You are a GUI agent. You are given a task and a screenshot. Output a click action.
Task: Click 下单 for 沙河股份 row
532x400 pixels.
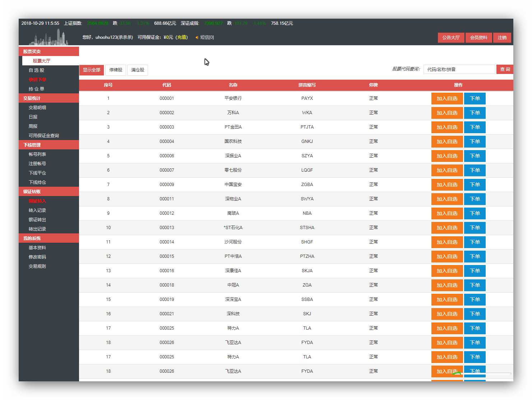click(475, 242)
